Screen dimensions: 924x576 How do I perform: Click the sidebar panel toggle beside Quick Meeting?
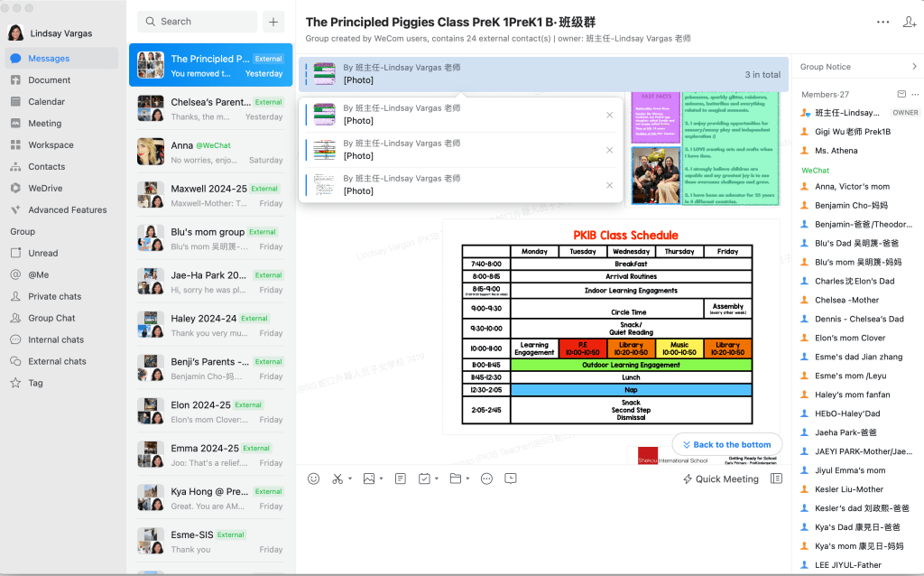[x=776, y=478]
